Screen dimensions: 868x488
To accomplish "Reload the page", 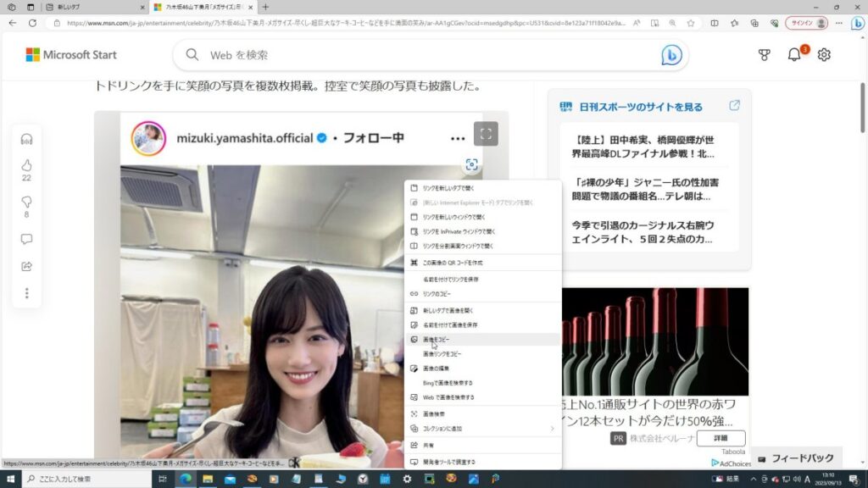I will pos(33,23).
